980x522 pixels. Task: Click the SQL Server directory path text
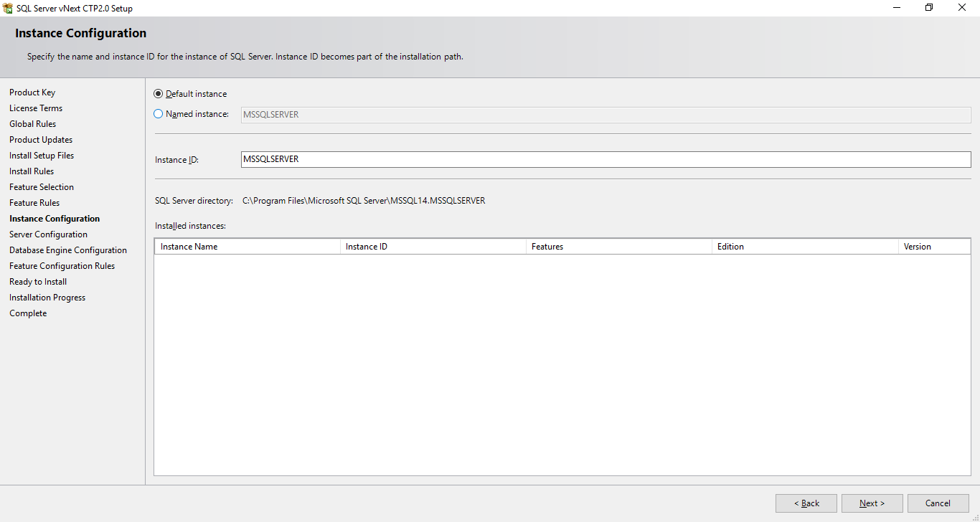[x=364, y=201]
